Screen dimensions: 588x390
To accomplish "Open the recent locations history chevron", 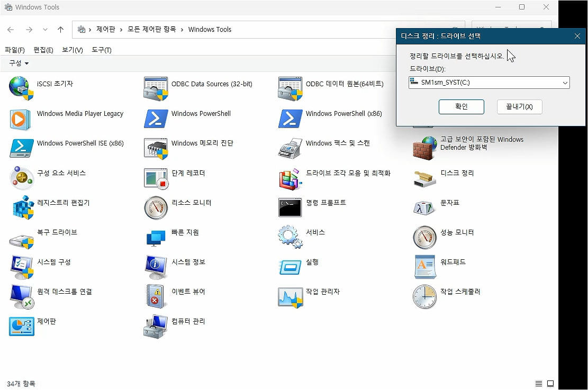I will coord(45,30).
